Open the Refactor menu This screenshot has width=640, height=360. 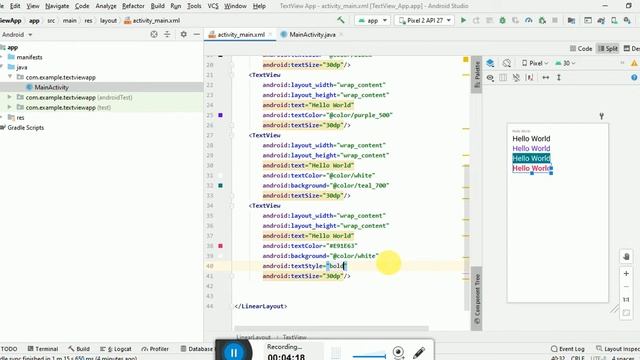pos(133,6)
